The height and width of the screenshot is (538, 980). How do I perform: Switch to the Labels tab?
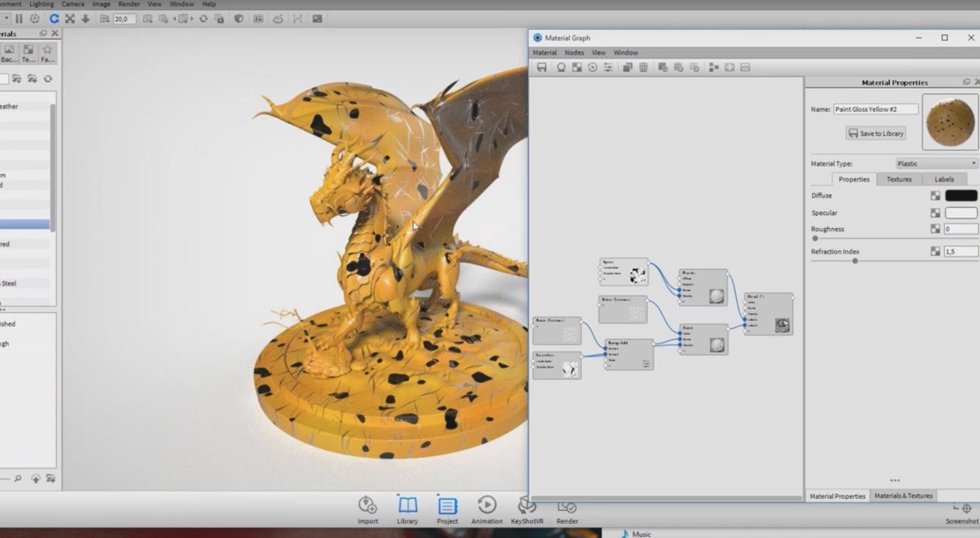[x=944, y=180]
